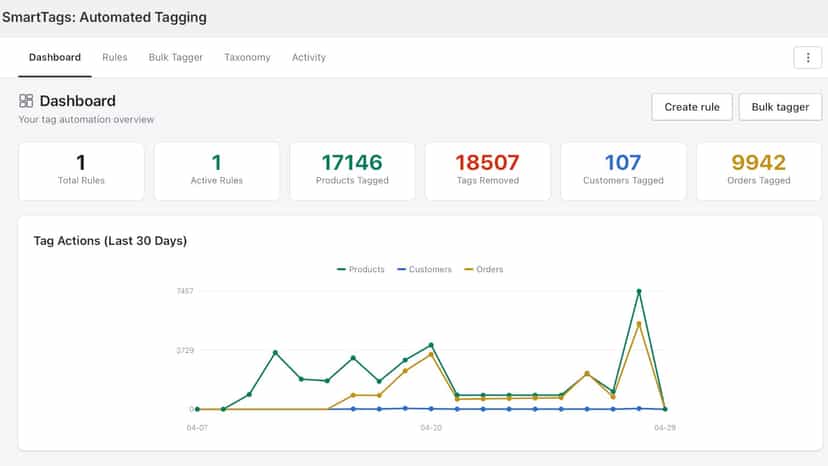Select the 107 Customers Tagged card

tap(623, 171)
